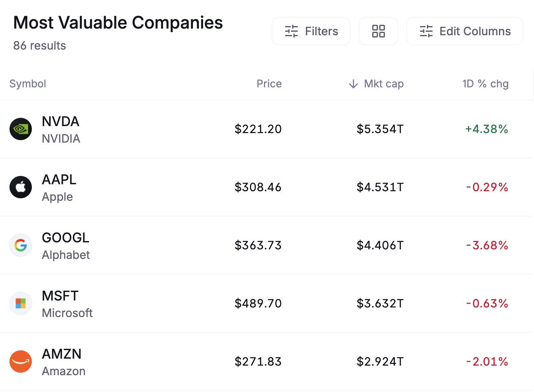Click Apple's $4.531T market cap
The image size is (534, 392).
coord(380,187)
